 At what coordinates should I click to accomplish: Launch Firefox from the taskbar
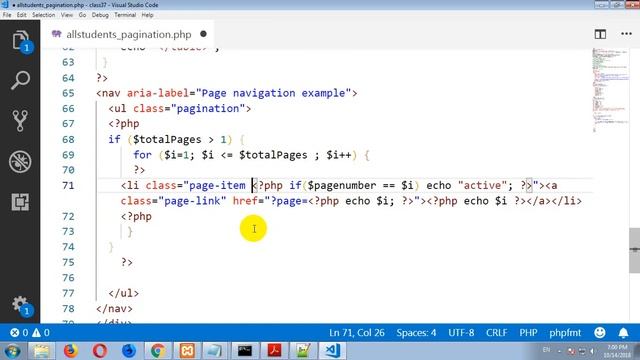tap(71, 351)
